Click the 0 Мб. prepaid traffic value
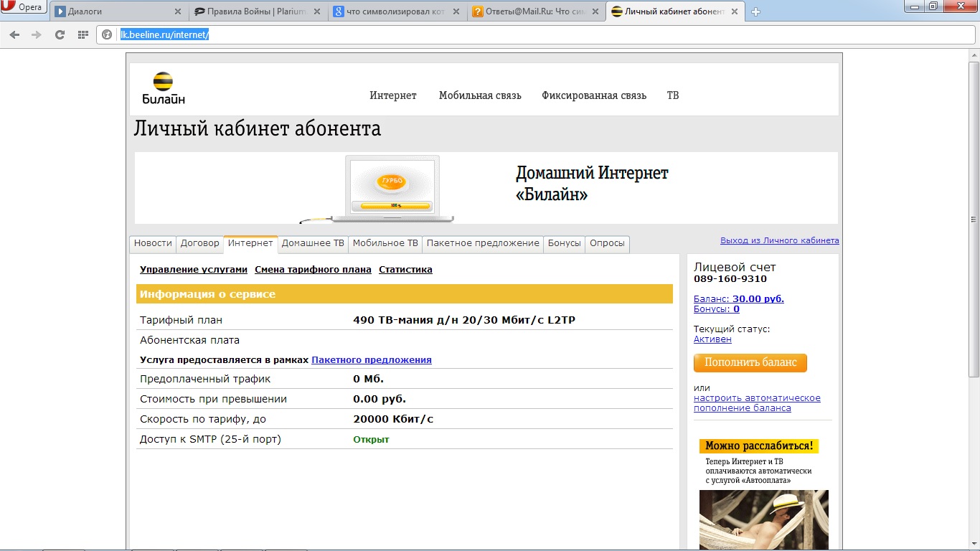Screen dimensions: 980x551 pyautogui.click(x=368, y=379)
